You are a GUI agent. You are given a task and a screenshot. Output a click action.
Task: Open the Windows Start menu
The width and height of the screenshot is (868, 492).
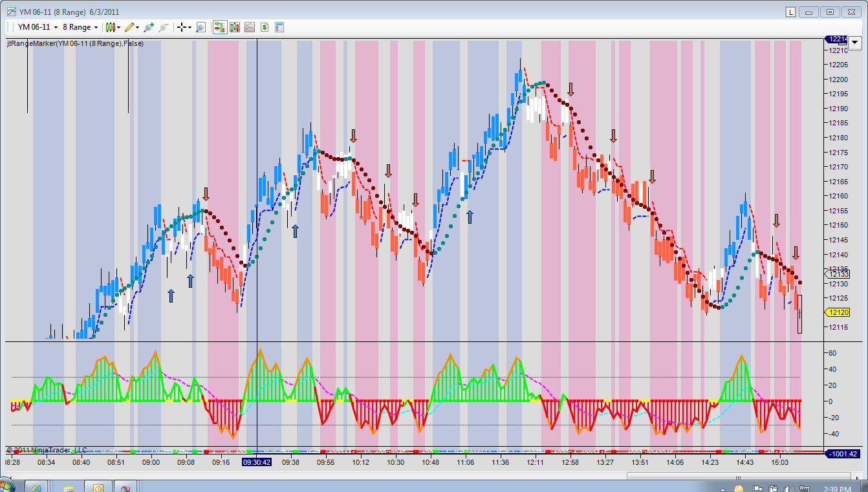(6, 486)
